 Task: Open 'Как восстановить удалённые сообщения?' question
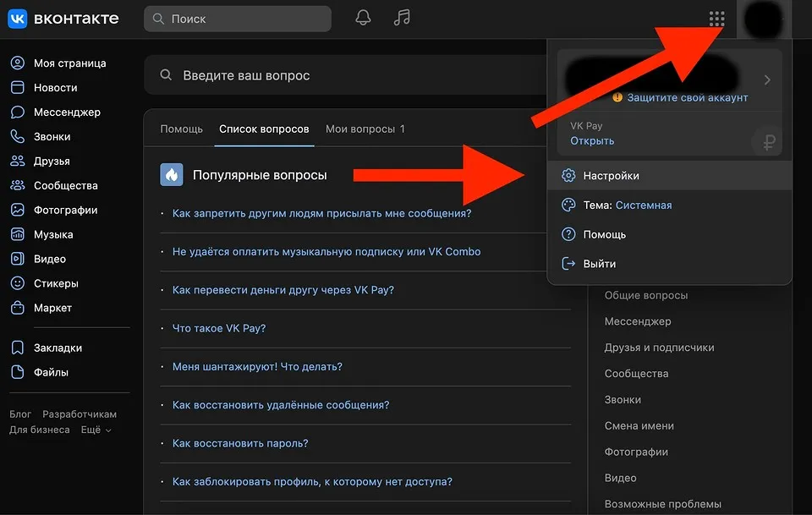[281, 405]
